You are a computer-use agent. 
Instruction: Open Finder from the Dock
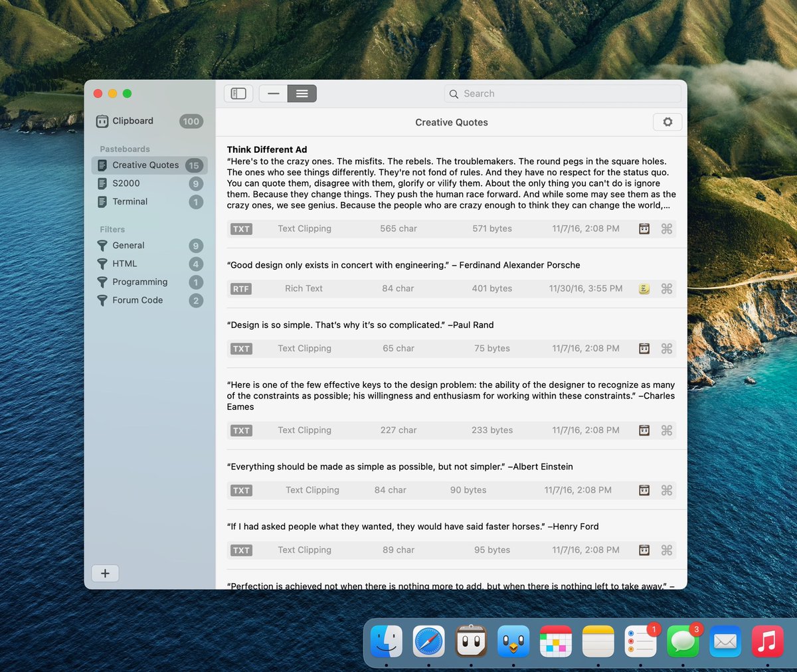[387, 641]
